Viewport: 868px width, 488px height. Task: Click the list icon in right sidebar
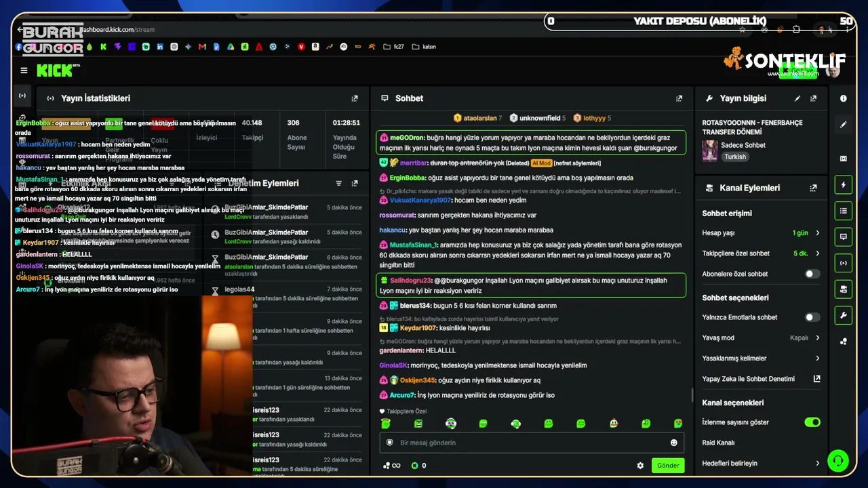pyautogui.click(x=844, y=211)
